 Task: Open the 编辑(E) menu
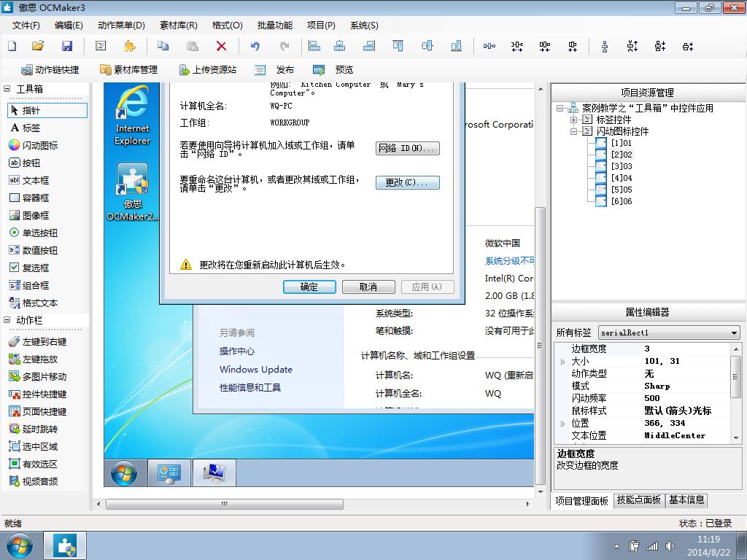coord(69,26)
